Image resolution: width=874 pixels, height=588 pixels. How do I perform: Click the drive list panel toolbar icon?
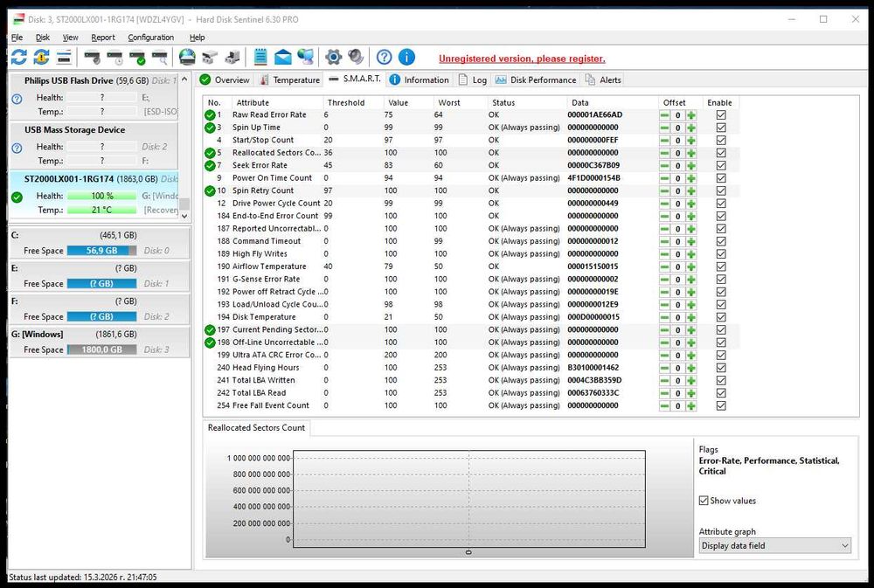[x=64, y=57]
